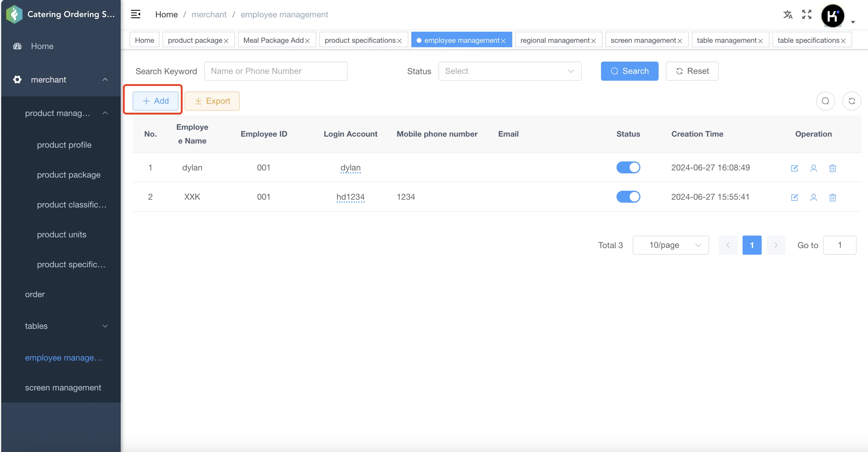Open the Status select dropdown

510,71
